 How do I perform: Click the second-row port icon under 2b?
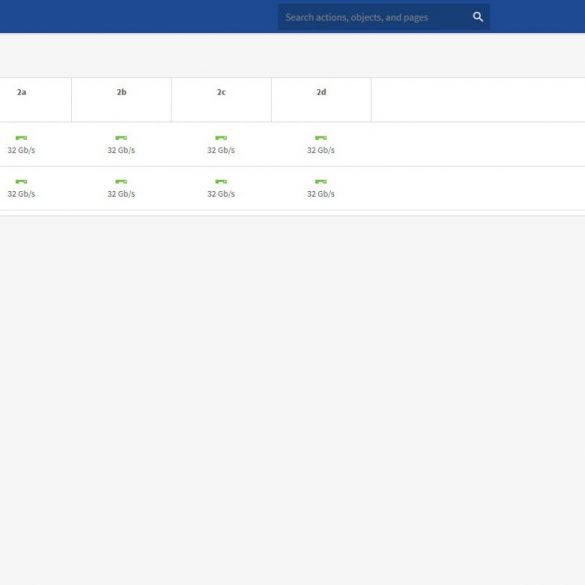click(x=121, y=181)
